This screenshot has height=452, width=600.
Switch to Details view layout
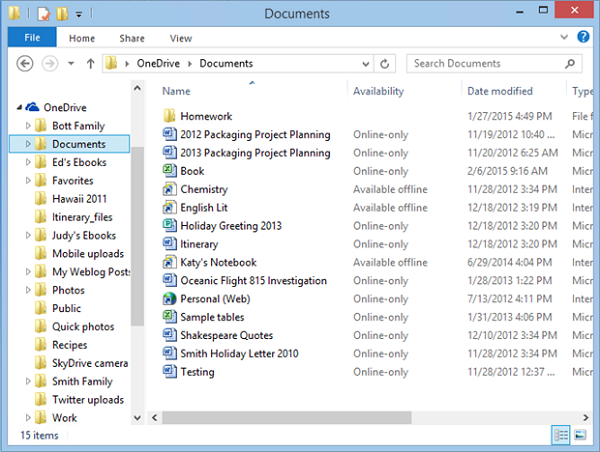pos(561,435)
